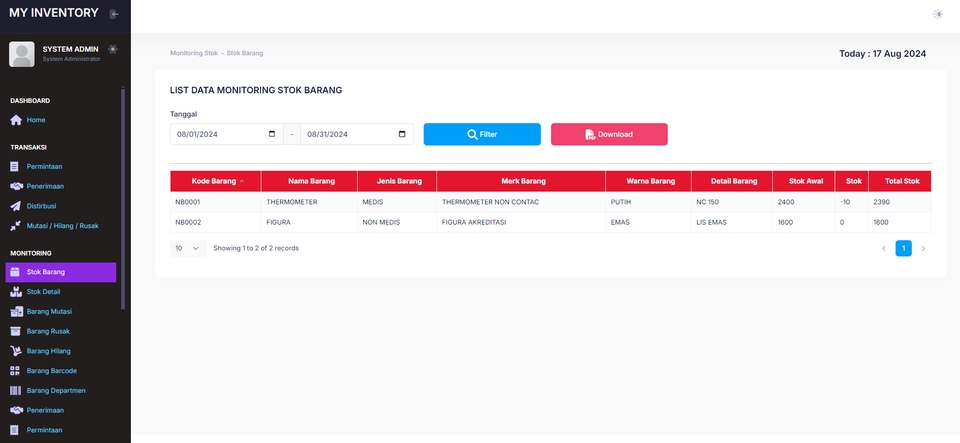Click the blue Filter button
Image resolution: width=960 pixels, height=443 pixels.
482,134
